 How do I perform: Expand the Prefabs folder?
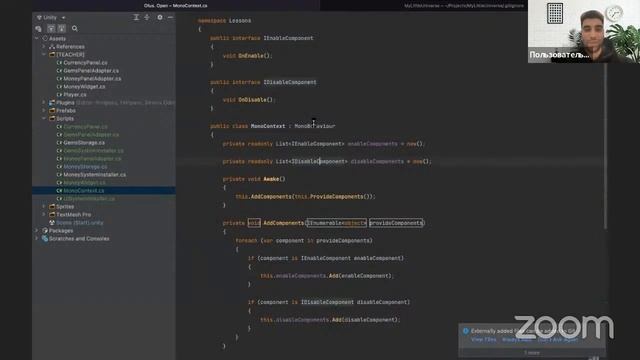[44, 111]
